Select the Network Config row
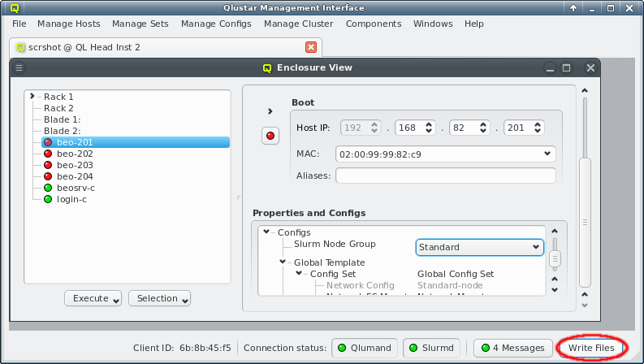The width and height of the screenshot is (644, 364). click(361, 285)
